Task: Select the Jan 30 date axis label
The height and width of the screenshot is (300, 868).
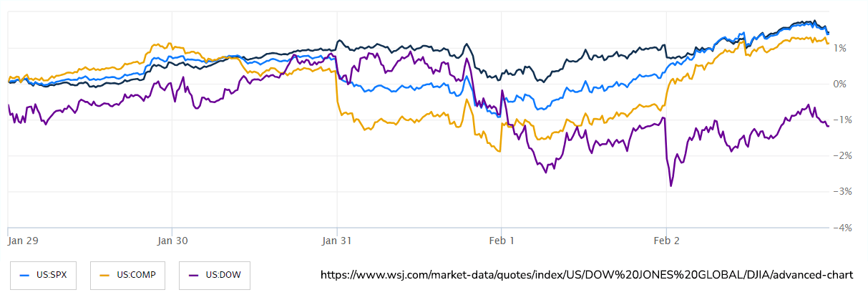Action: click(172, 241)
